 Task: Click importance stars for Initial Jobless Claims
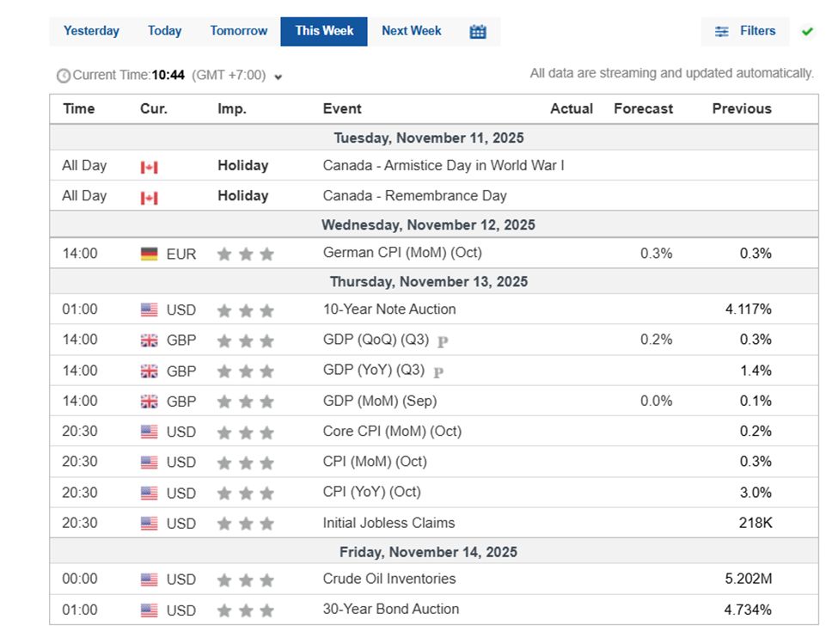point(245,524)
